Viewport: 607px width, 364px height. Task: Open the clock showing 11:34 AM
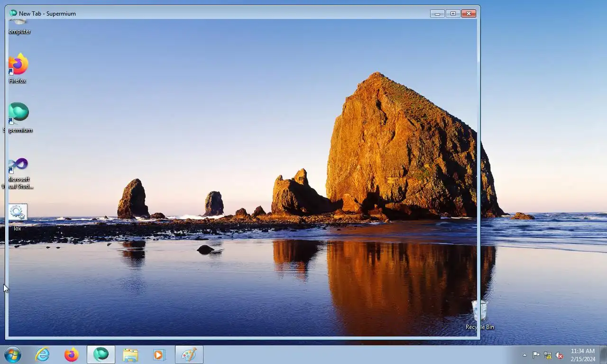pos(583,355)
